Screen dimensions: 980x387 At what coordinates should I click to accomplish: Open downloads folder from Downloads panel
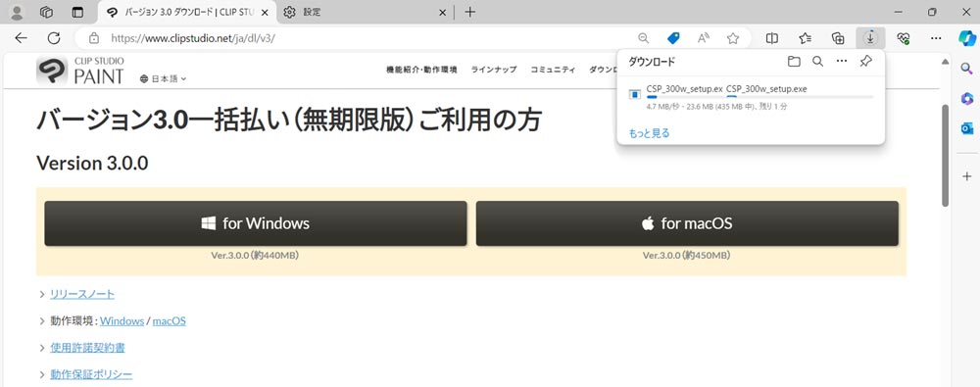(794, 62)
